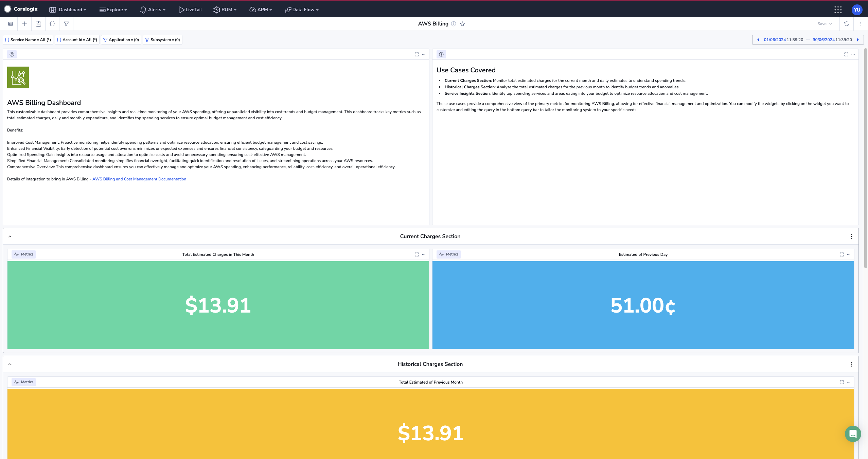Open Use Cases Covered widget options menu
This screenshot has width=868, height=459.
coord(853,54)
